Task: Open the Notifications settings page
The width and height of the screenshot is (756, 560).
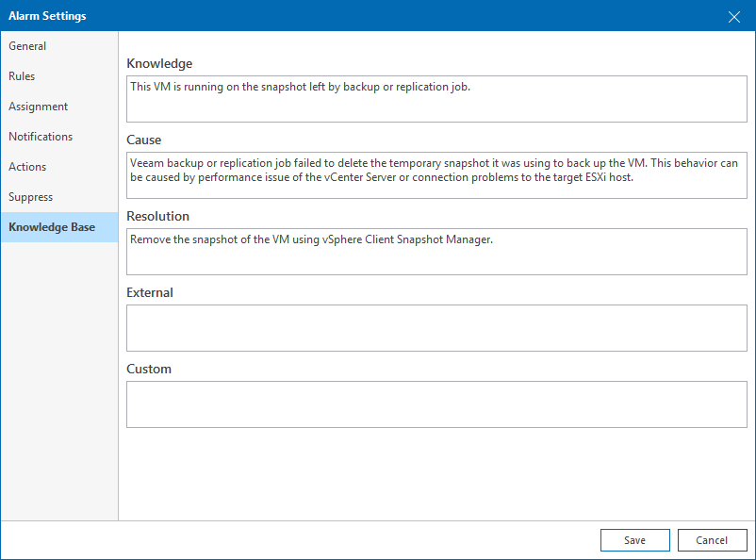Action: (41, 136)
